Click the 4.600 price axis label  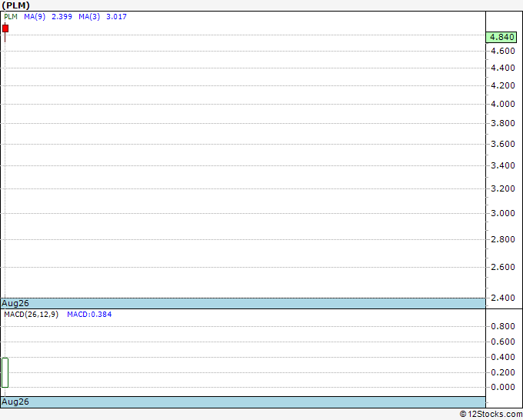503,51
